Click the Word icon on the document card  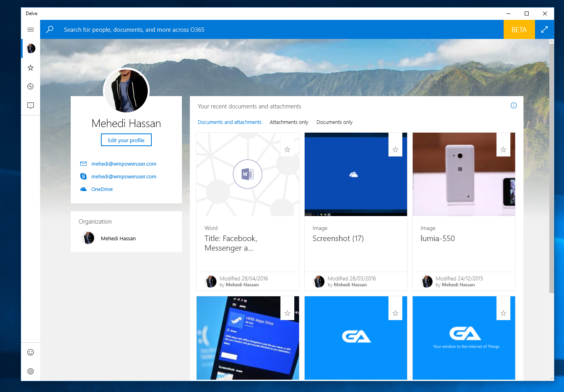247,174
